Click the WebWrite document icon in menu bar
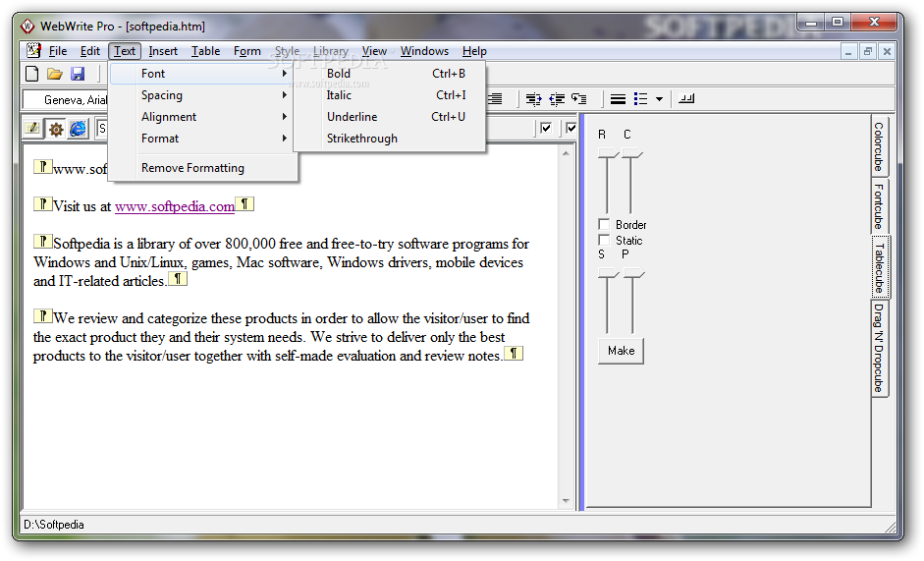Image resolution: width=924 pixels, height=561 pixels. click(34, 51)
